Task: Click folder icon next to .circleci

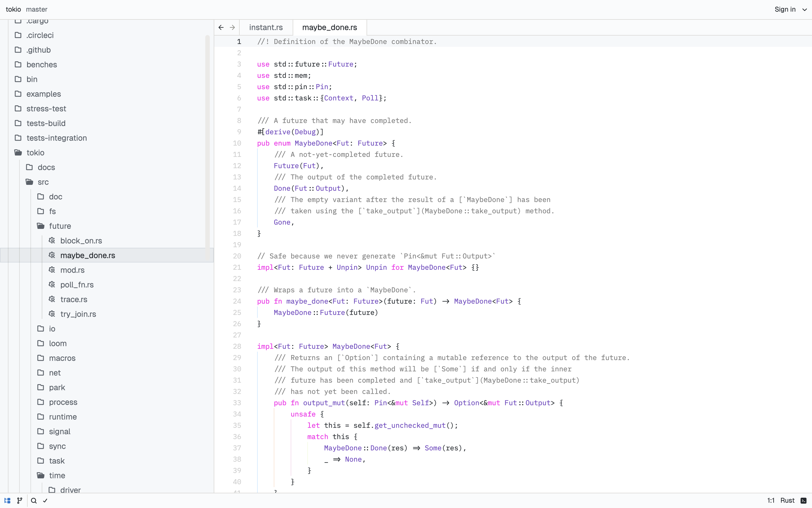Action: click(x=18, y=35)
